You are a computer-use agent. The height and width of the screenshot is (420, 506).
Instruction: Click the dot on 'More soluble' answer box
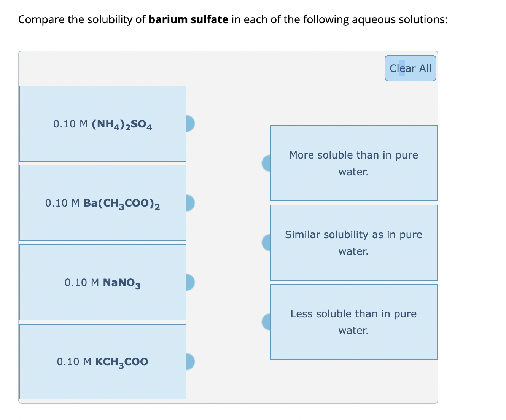point(267,163)
